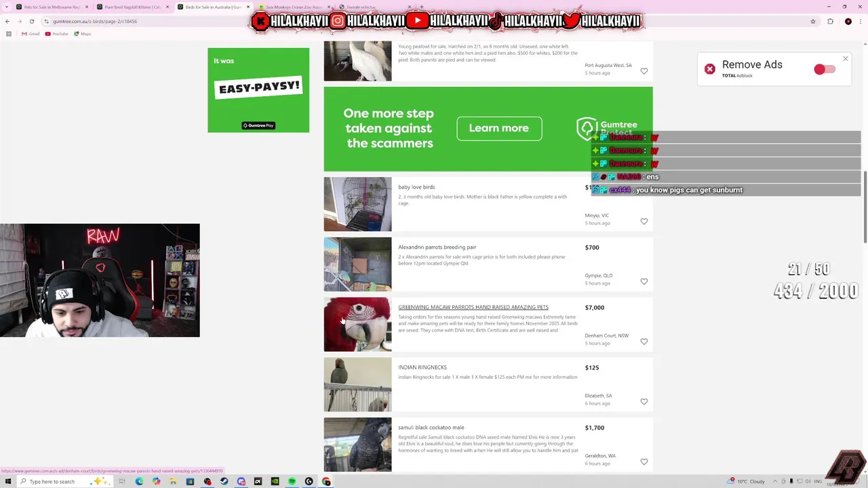868x488 pixels.
Task: Open the browser extensions menu
Action: tap(830, 21)
